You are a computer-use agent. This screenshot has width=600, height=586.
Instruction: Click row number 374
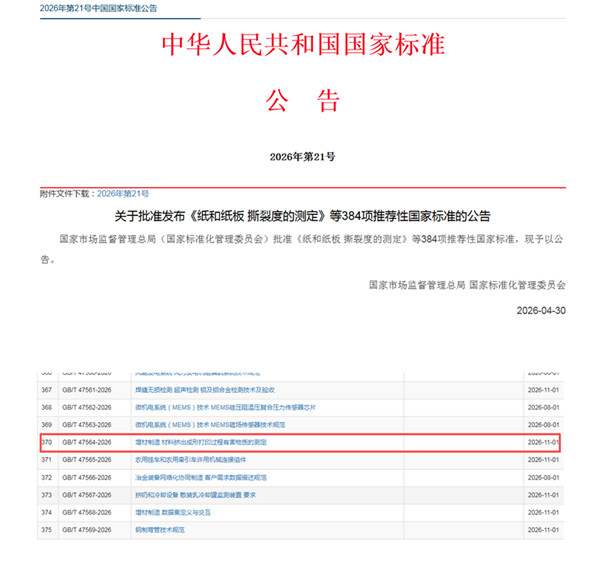[x=47, y=513]
